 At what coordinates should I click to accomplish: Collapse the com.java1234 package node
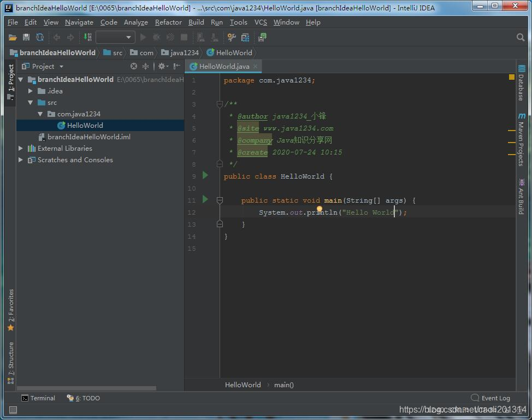point(40,114)
